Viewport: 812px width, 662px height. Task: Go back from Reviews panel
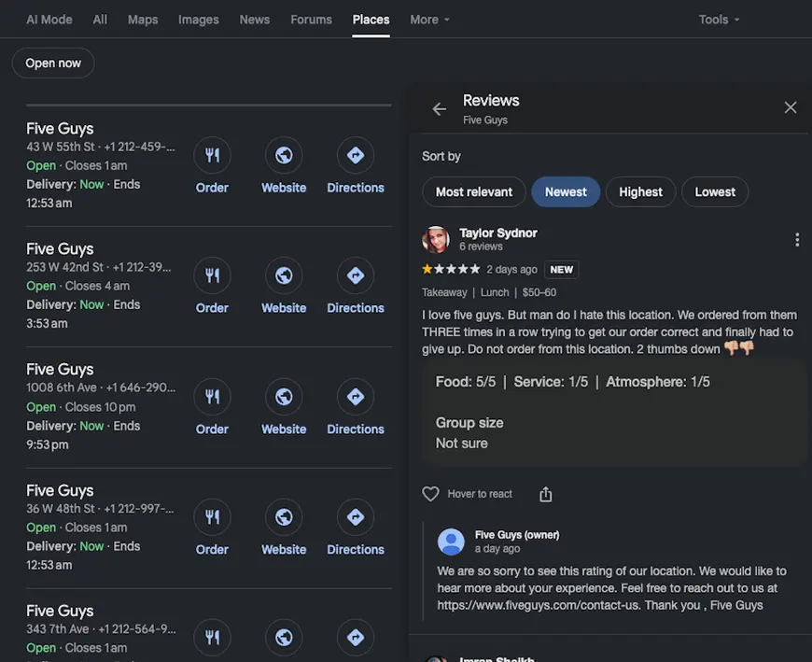(x=440, y=109)
